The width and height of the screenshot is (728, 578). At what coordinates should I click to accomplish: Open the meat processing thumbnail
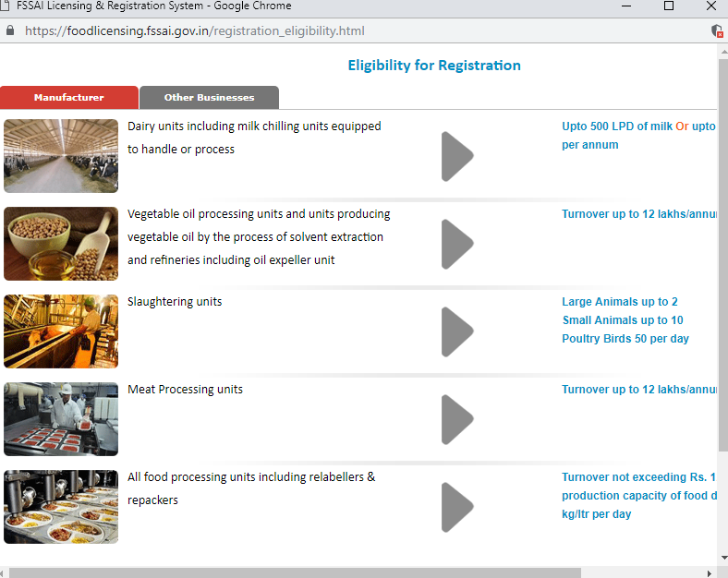[x=61, y=419]
